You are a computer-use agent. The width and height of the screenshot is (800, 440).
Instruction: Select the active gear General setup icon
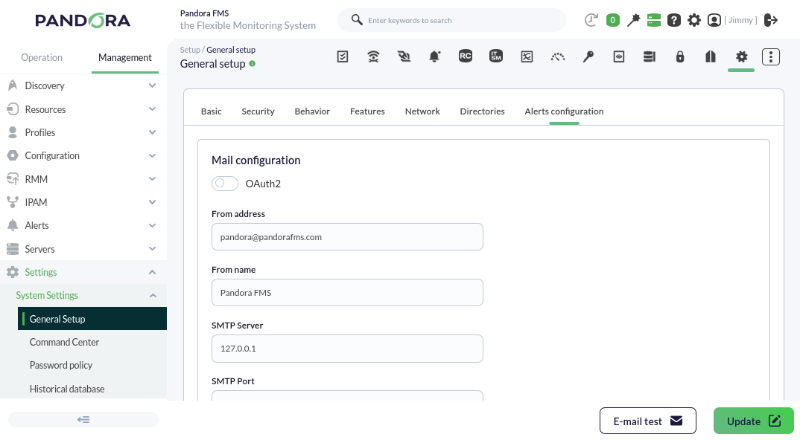[x=741, y=57]
